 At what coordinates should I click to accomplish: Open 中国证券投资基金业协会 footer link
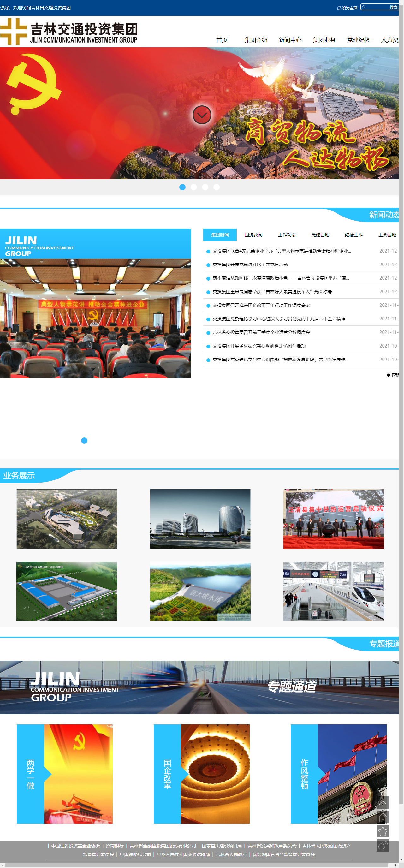76,846
